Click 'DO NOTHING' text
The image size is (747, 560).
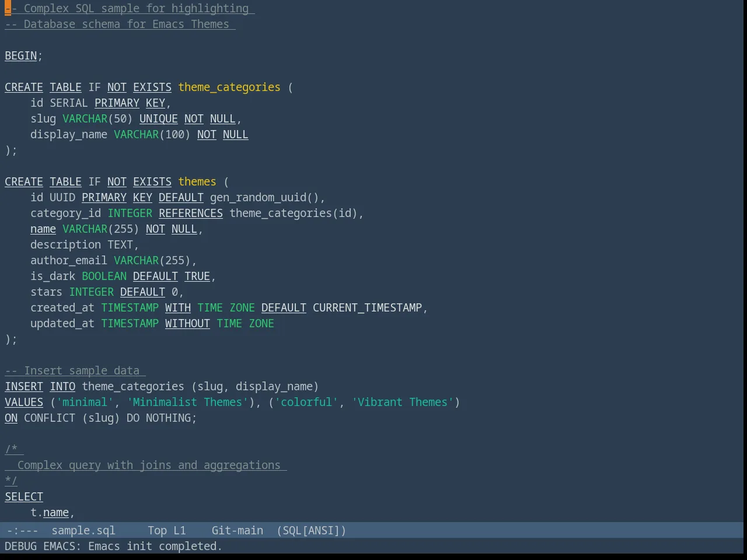click(159, 418)
